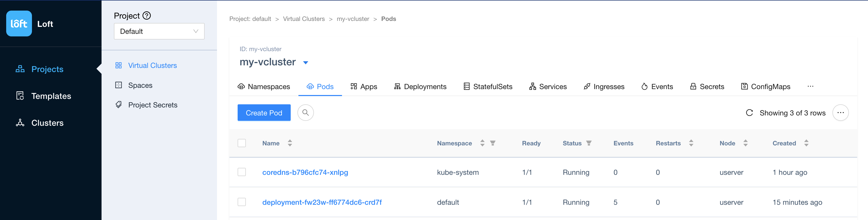Open the Secrets tab

click(x=707, y=87)
